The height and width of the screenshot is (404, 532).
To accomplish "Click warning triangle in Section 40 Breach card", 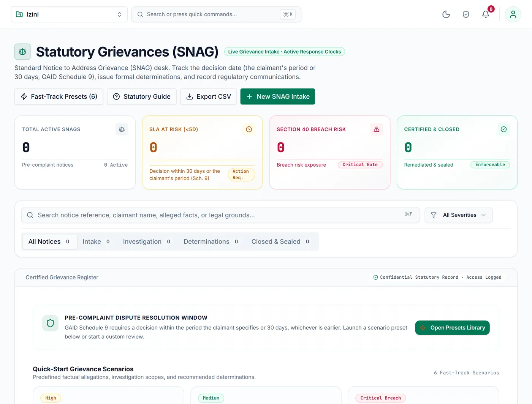I will tap(377, 129).
